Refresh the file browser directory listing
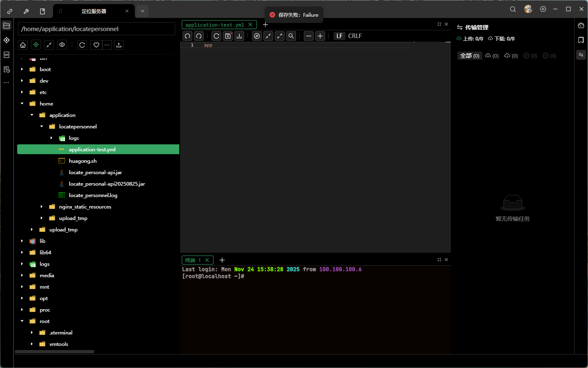 point(82,45)
